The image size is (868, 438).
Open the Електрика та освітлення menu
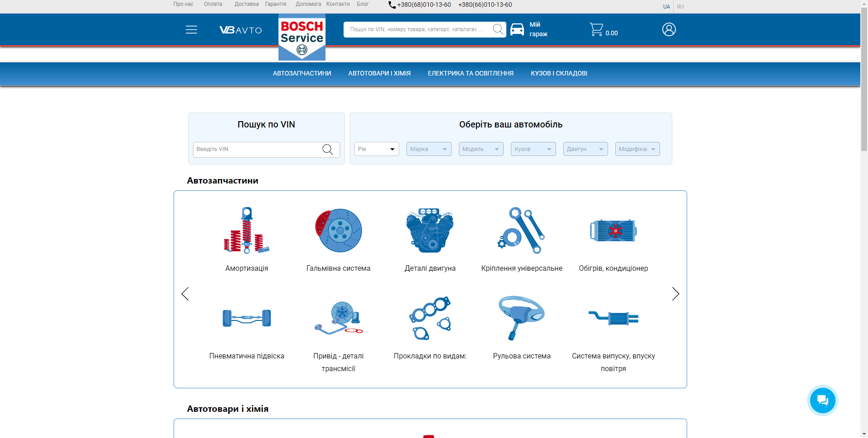coord(471,73)
